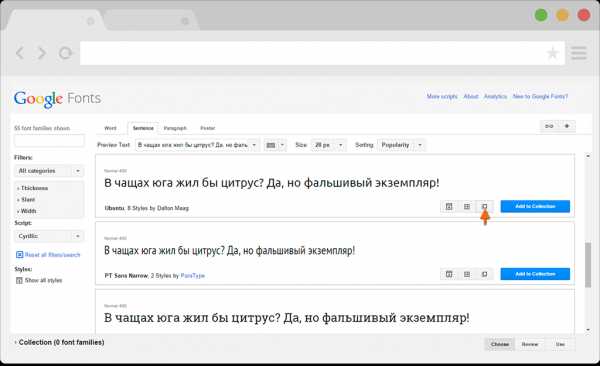Viewport: 600px width, 366px height.
Task: Click the Google Fonts logo
Action: tap(57, 99)
